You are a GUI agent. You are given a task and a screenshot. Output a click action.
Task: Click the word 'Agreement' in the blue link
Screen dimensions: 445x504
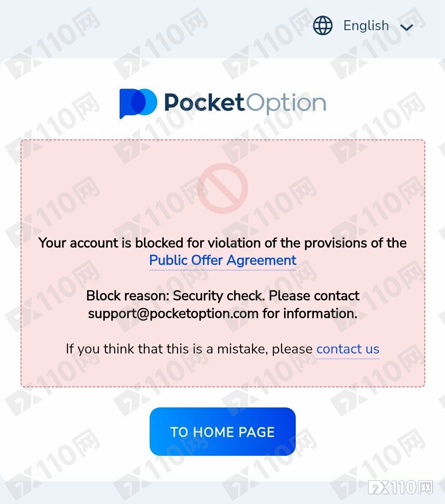[x=261, y=260]
